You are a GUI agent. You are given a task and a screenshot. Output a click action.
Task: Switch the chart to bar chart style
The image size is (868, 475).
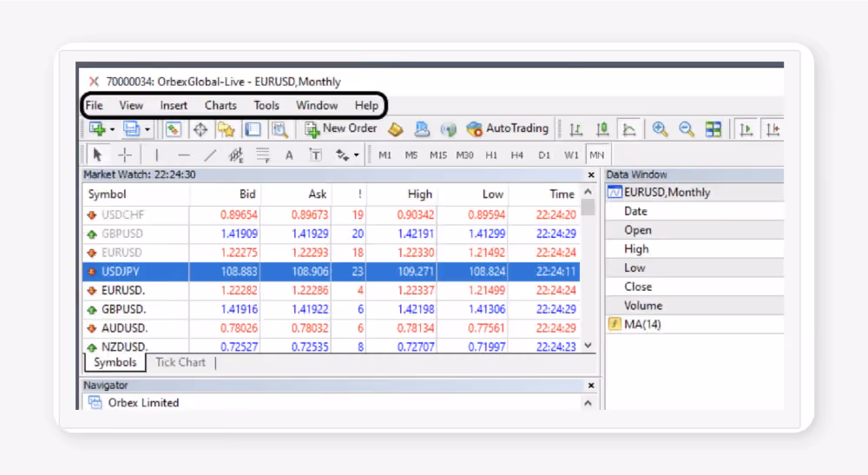[x=575, y=129]
